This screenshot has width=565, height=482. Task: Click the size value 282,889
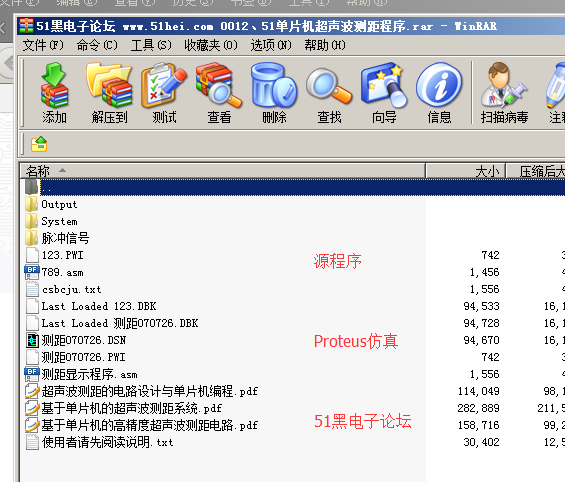click(x=479, y=408)
